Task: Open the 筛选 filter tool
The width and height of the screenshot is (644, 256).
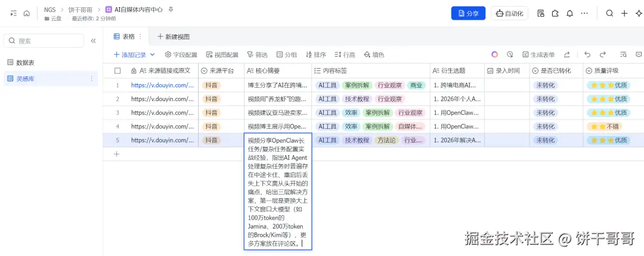Action: 257,55
